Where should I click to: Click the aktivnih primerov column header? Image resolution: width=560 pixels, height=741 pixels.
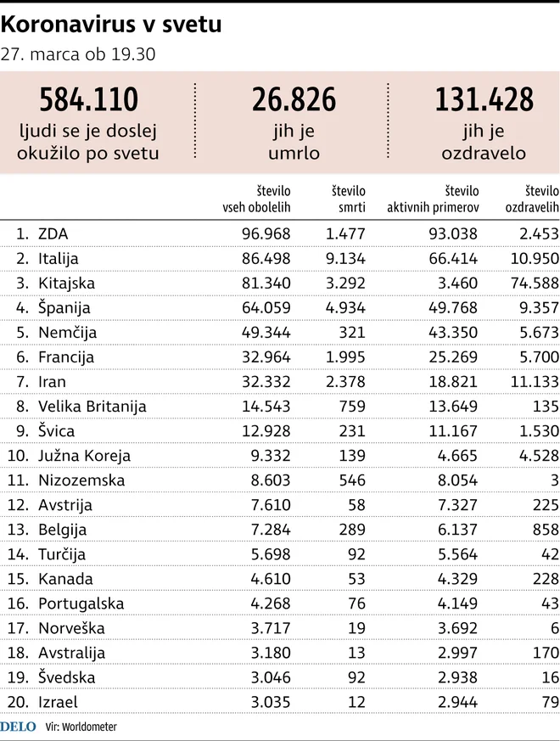[433, 199]
